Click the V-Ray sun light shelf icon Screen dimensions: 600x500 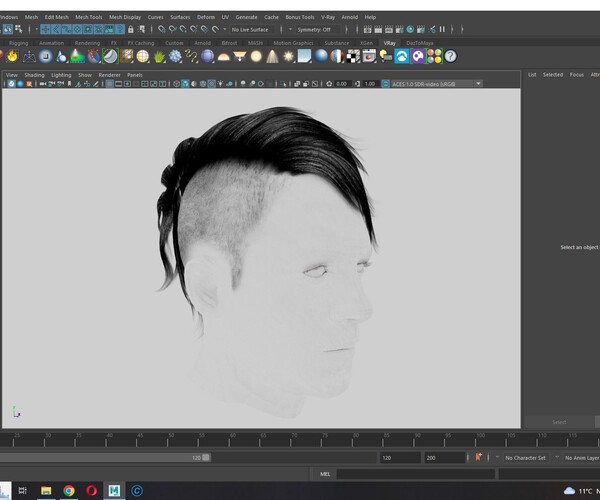[288, 56]
